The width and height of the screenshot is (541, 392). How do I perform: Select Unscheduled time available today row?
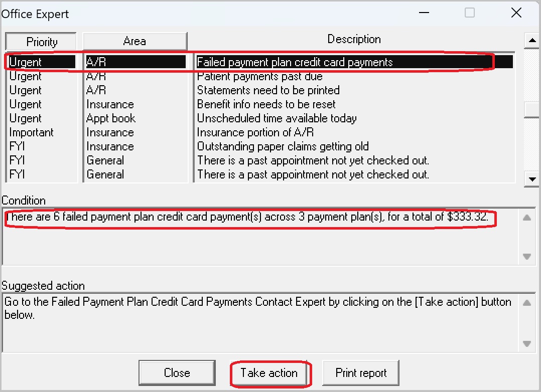(277, 118)
